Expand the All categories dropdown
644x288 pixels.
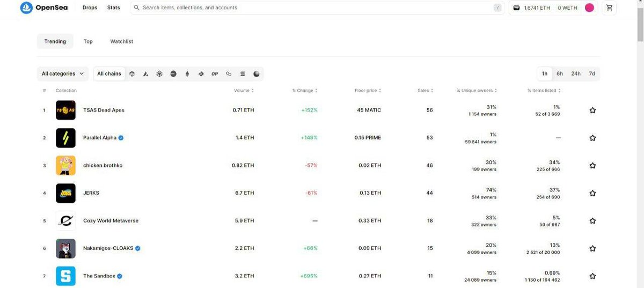click(x=63, y=73)
